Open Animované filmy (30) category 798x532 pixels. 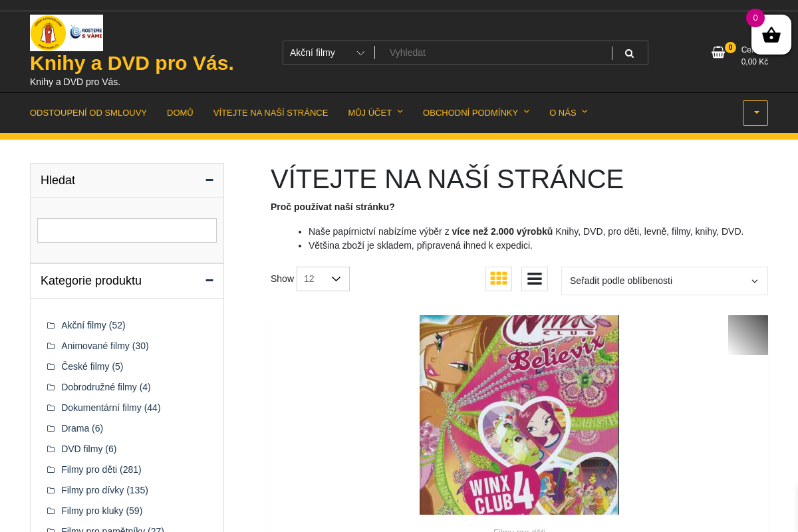tap(105, 346)
